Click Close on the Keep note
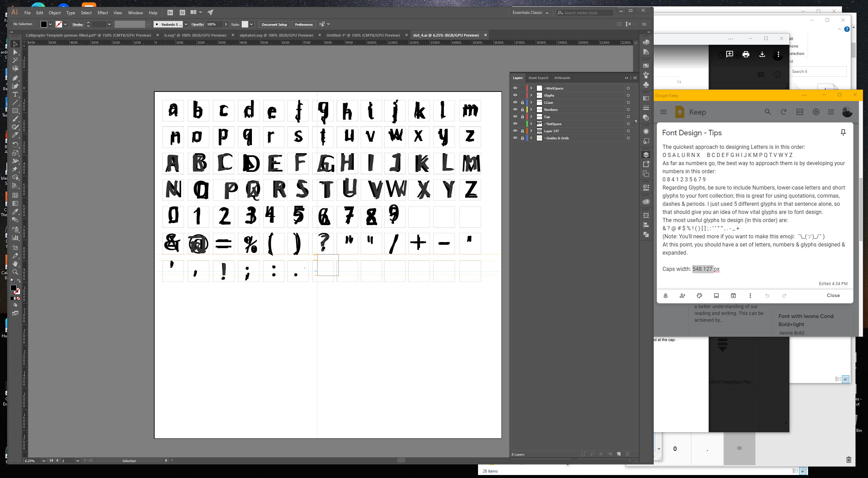 (x=833, y=295)
